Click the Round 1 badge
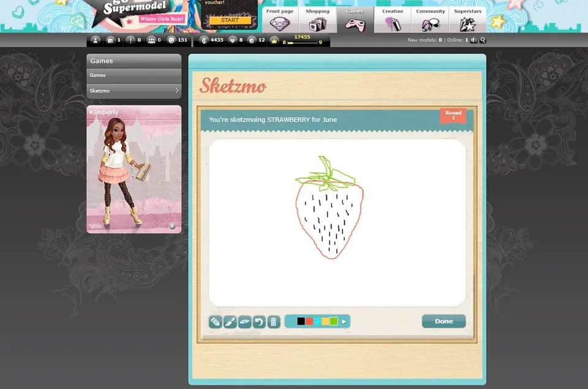The height and width of the screenshot is (389, 588). tap(453, 116)
